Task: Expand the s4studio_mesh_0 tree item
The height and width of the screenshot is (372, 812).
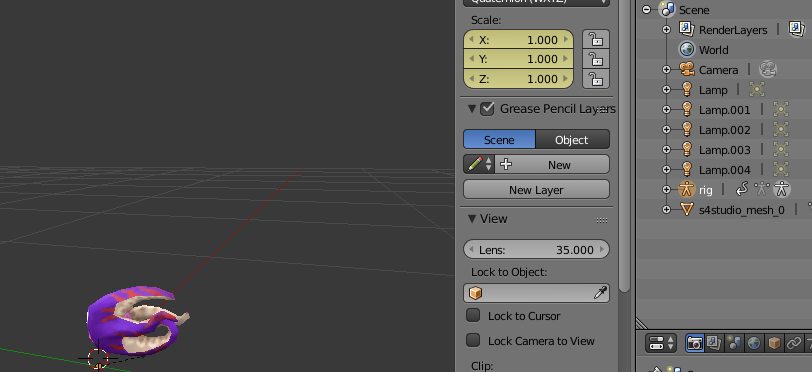Action: 666,210
